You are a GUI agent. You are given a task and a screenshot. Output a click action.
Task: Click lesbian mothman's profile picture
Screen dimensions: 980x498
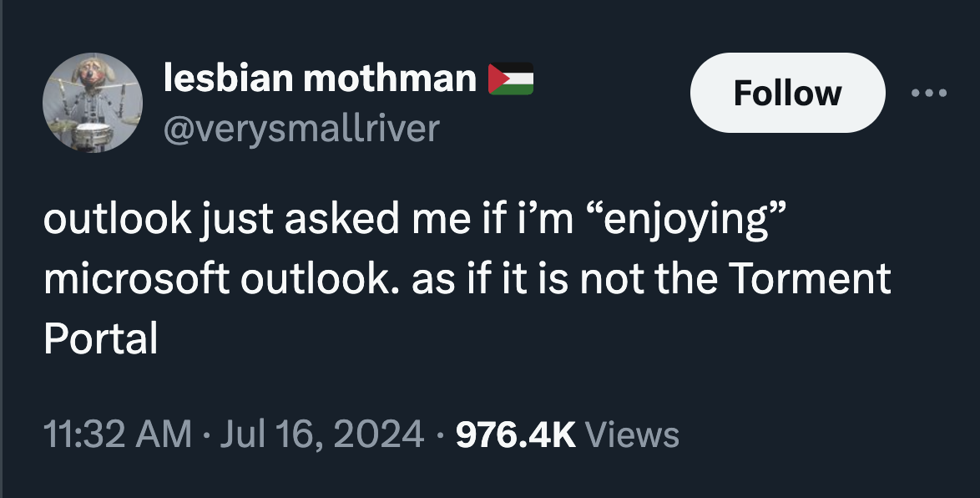point(93,102)
